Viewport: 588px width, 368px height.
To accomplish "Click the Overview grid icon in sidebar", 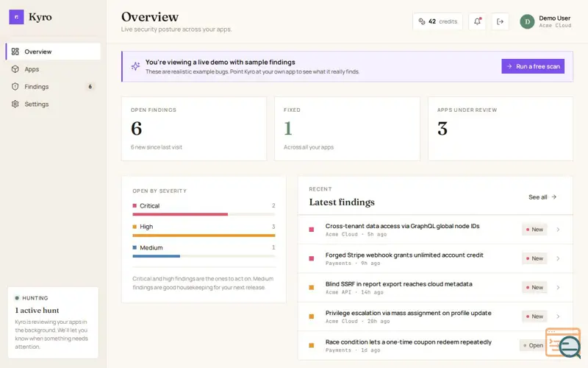I will pyautogui.click(x=15, y=52).
